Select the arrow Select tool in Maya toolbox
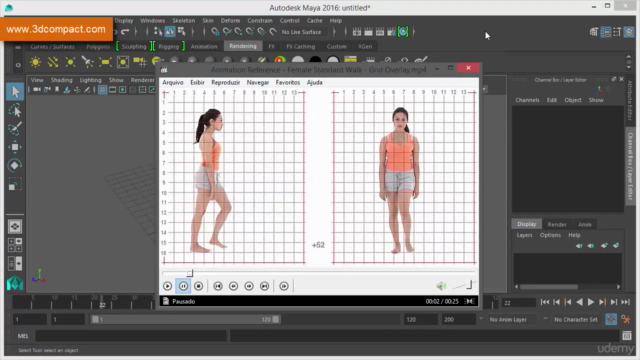The image size is (640, 360). pos(15,92)
